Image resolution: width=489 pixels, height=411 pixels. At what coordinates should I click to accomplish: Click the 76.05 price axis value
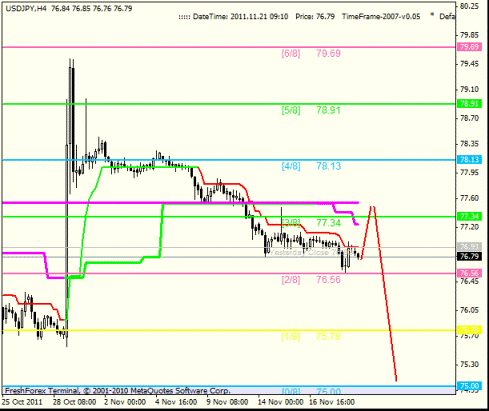tap(469, 310)
